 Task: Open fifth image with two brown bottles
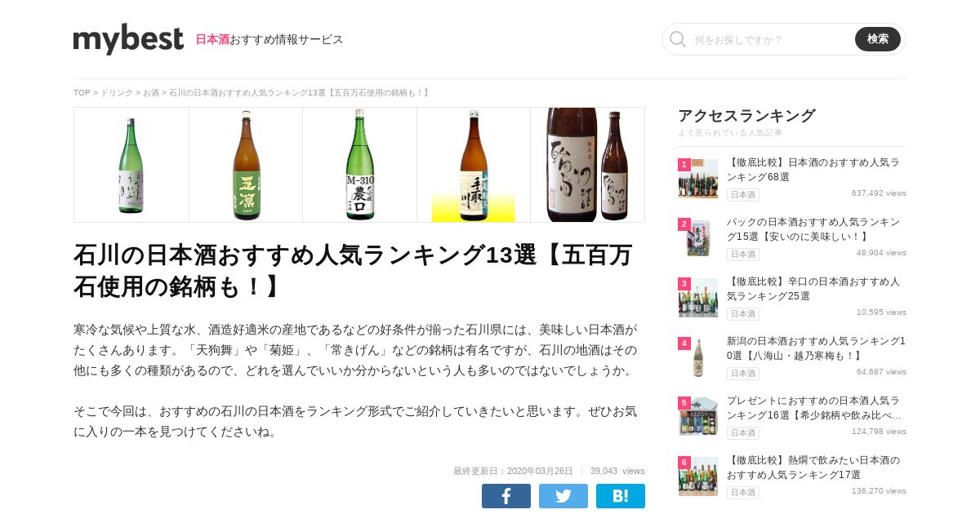(x=588, y=165)
